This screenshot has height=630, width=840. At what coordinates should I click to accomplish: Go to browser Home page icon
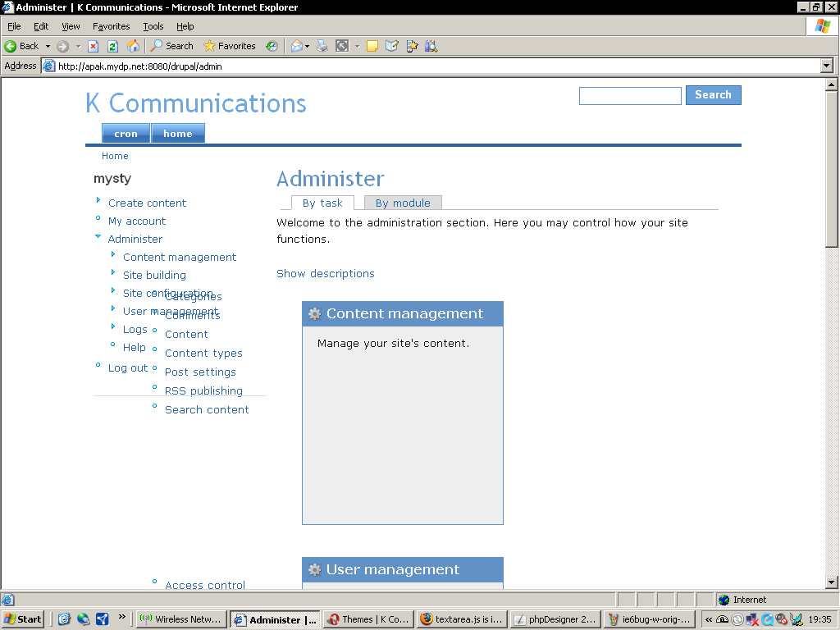[133, 46]
